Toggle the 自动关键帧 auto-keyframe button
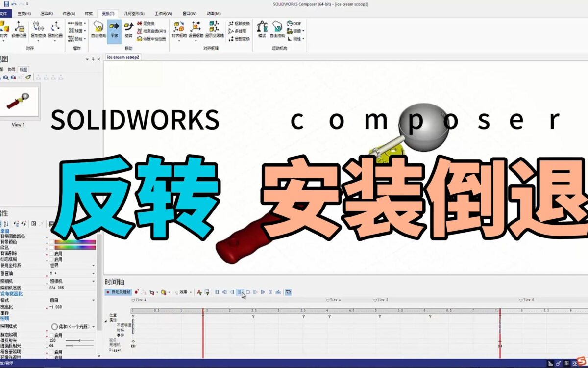 (119, 292)
